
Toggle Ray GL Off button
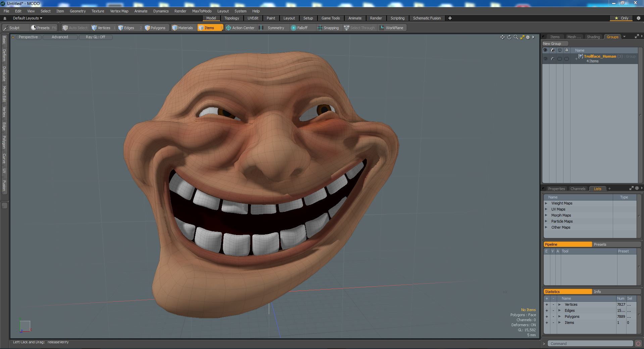click(95, 37)
